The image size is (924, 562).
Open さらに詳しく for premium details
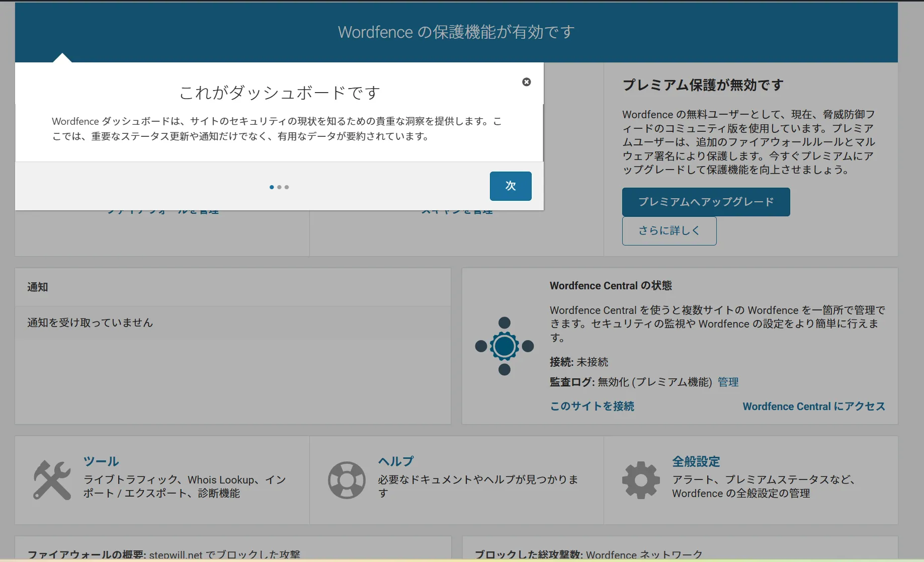pos(668,230)
